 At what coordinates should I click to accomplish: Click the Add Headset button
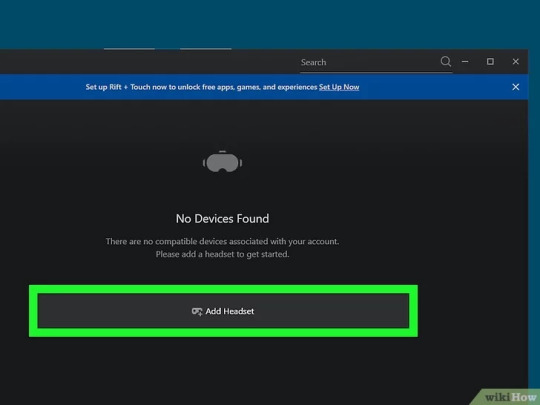(x=223, y=311)
